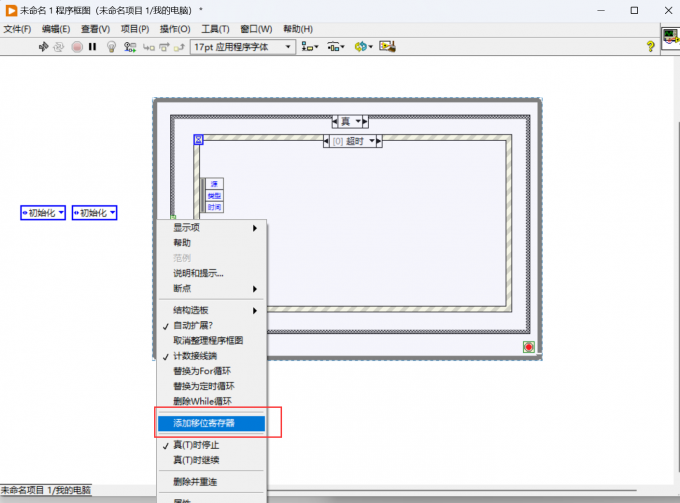Open the 操作(O) menu

click(x=175, y=29)
